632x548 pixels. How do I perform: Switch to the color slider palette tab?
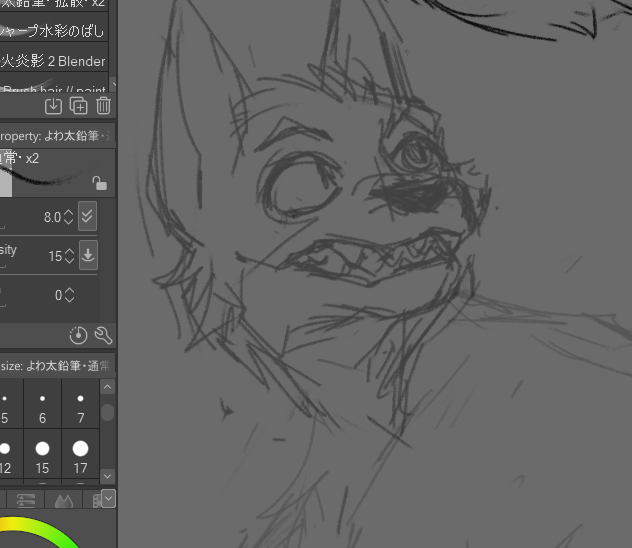(26, 500)
